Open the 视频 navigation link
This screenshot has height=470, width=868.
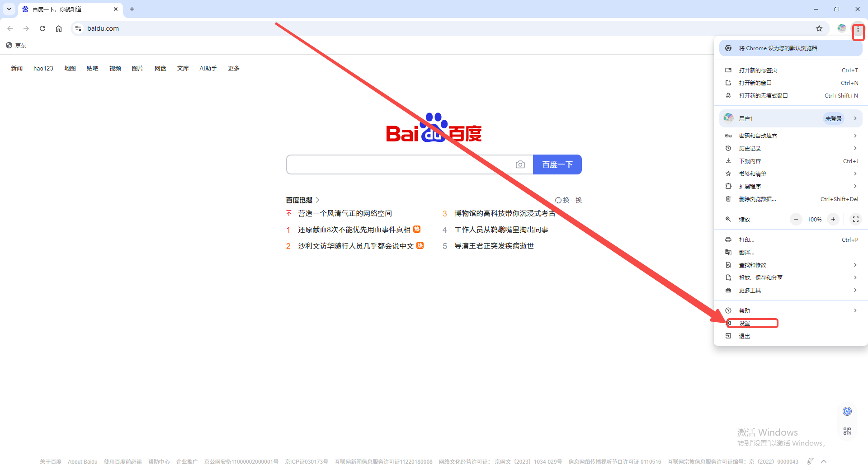pyautogui.click(x=115, y=68)
